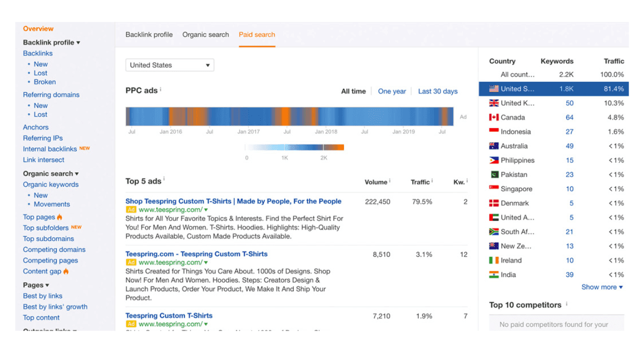Switch to the Organic search tab
The height and width of the screenshot is (353, 644).
pos(205,34)
